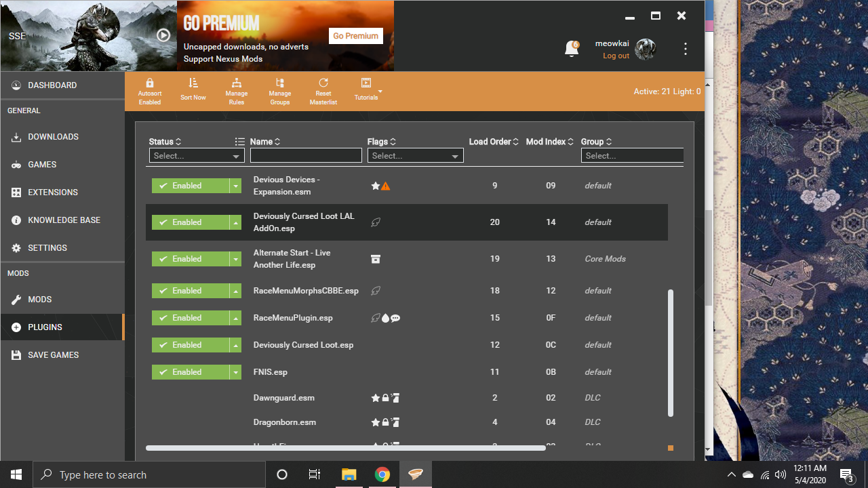Click the plugin list horizontal scrollbar
This screenshot has height=488, width=868.
(x=345, y=448)
